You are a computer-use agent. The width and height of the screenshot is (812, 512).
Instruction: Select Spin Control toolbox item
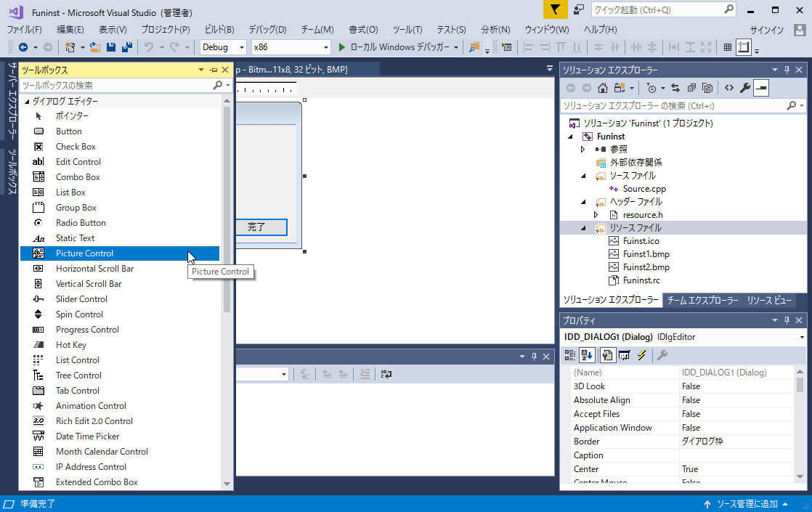coord(120,314)
